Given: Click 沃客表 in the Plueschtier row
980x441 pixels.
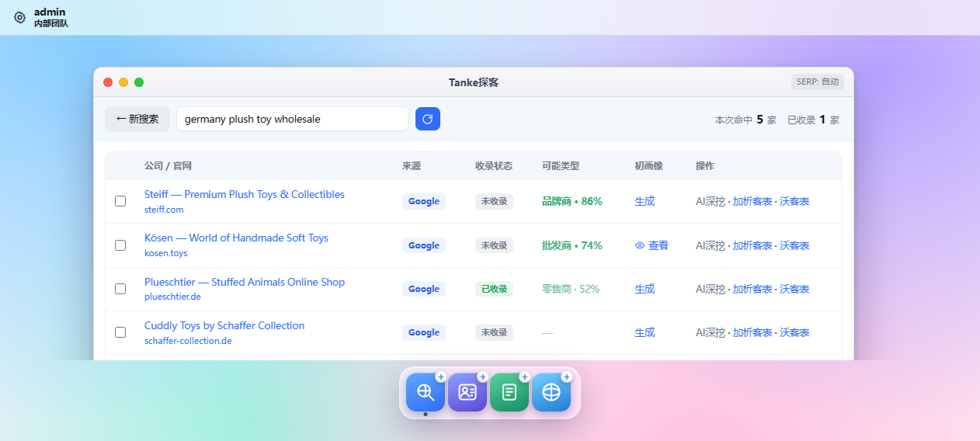Looking at the screenshot, I should click(794, 289).
